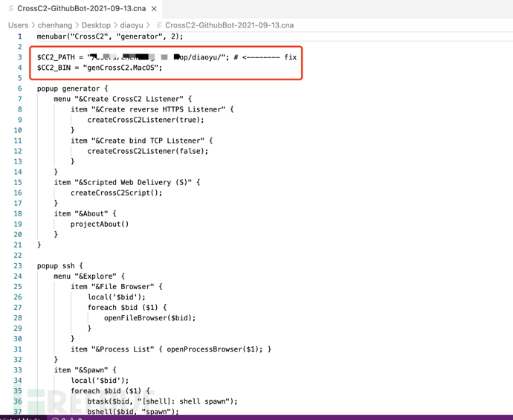Click line number 1 in the gutter
Screen dimensions: 513x420
tap(20, 36)
